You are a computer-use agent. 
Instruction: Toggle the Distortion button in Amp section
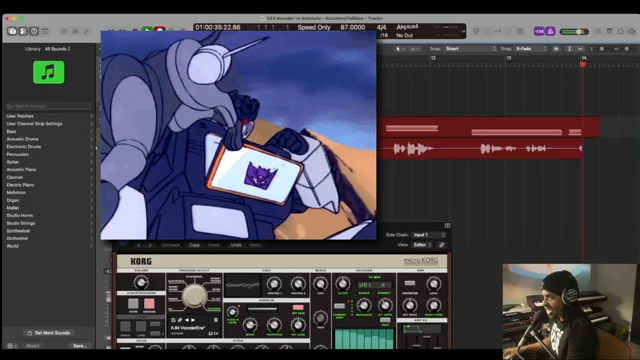pos(410,283)
